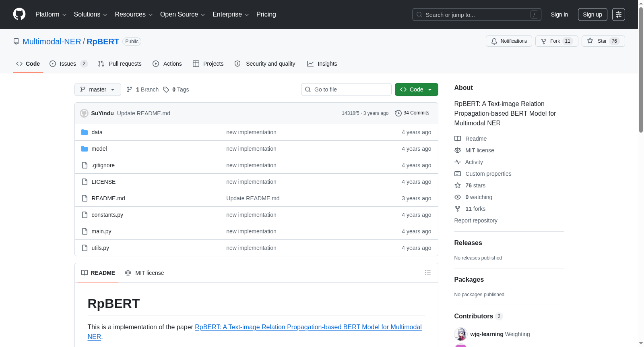Click the data folder icon
The image size is (644, 347).
click(x=85, y=132)
